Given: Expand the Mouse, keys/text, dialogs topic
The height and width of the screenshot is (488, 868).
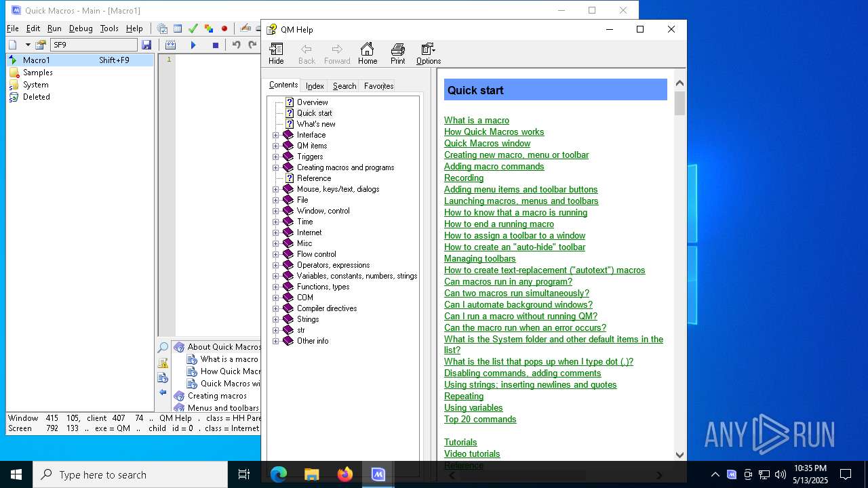Looking at the screenshot, I should (x=276, y=189).
